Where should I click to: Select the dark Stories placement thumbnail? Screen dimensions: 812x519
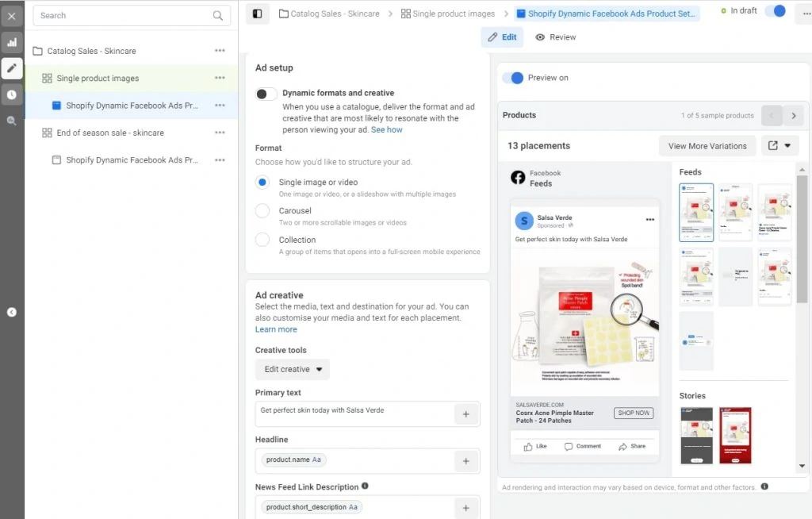(x=696, y=436)
